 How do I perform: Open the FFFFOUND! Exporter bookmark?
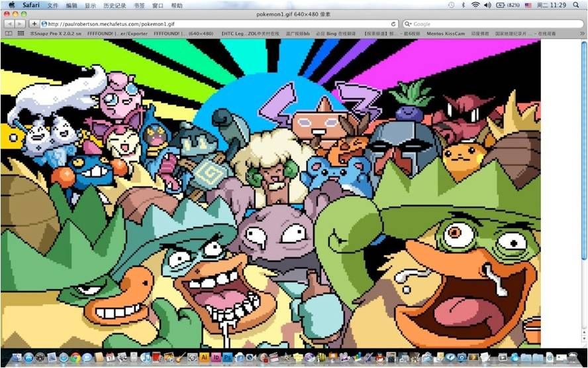[x=118, y=33]
